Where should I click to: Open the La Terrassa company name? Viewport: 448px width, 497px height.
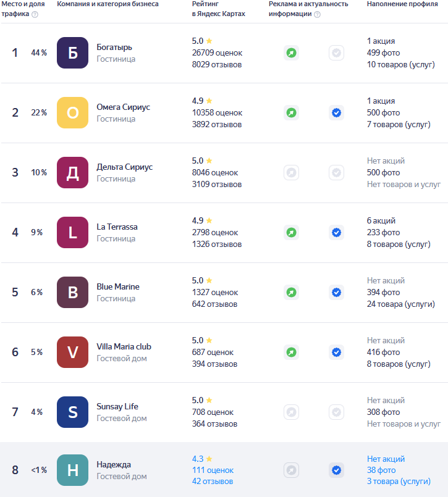pyautogui.click(x=117, y=227)
